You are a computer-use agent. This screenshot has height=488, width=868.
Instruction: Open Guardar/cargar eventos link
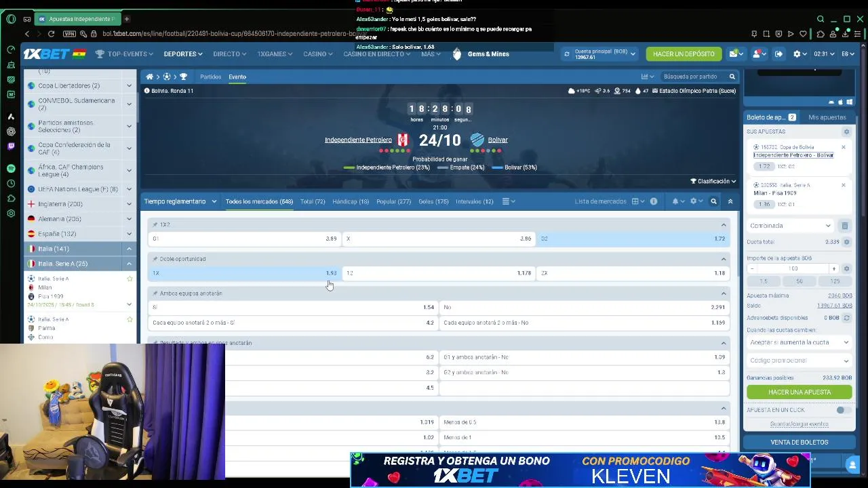799,424
